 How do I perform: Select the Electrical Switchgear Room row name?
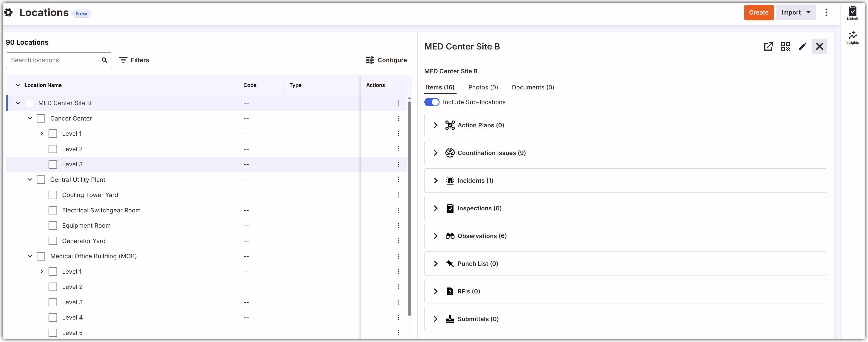click(101, 210)
